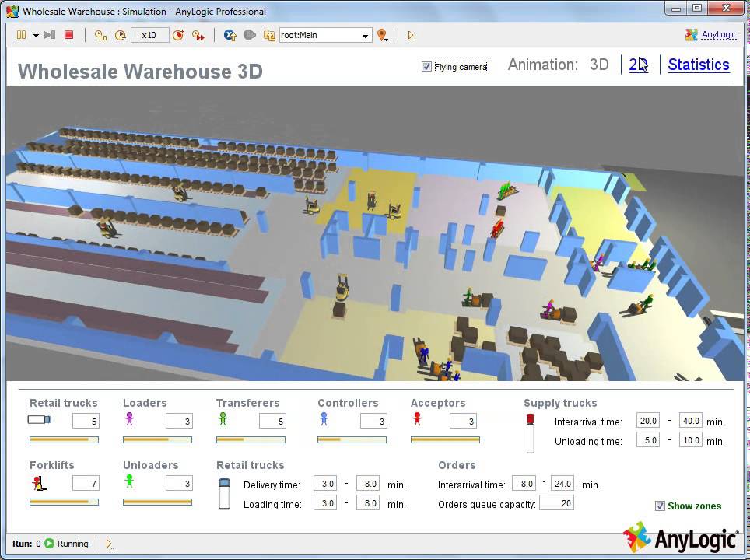Click the red Acceptors person icon

(417, 419)
